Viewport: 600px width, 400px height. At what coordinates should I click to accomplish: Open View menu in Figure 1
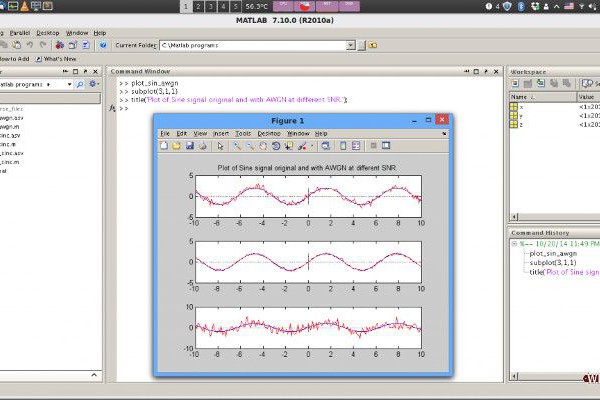point(200,134)
